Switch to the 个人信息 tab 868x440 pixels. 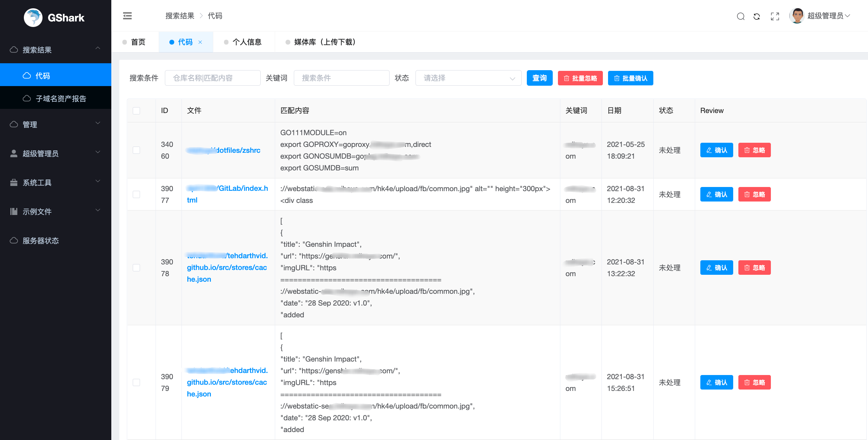click(x=247, y=42)
